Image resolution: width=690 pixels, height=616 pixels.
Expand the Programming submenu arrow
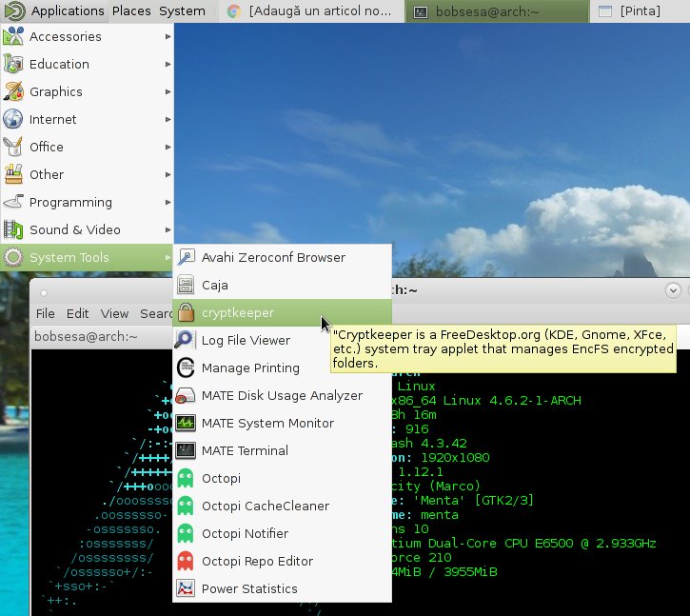[168, 202]
